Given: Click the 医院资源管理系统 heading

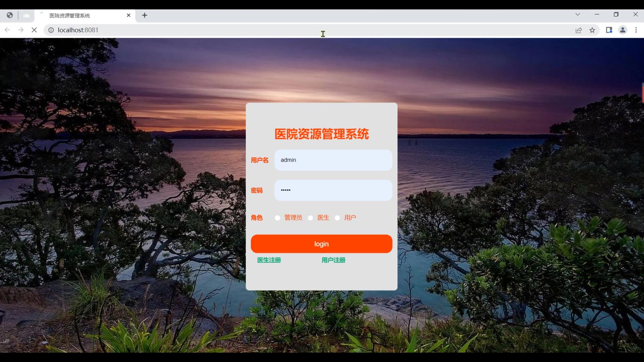Looking at the screenshot, I should click(x=321, y=134).
